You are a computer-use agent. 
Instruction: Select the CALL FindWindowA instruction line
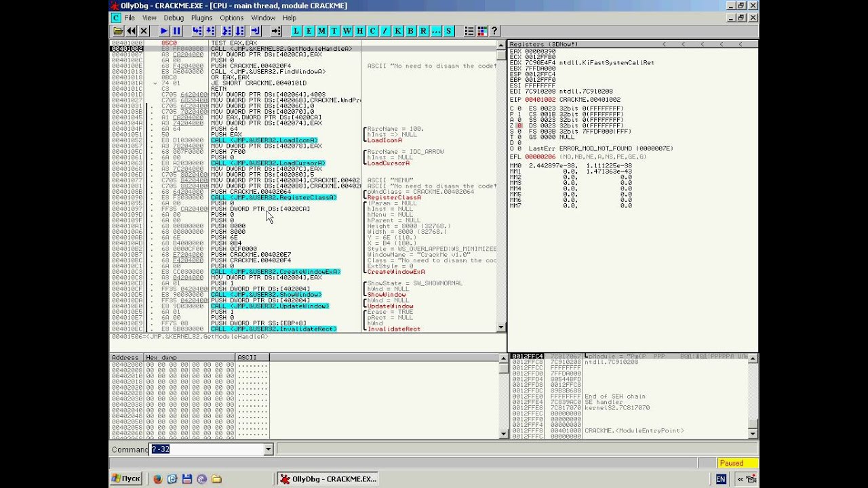pos(268,71)
